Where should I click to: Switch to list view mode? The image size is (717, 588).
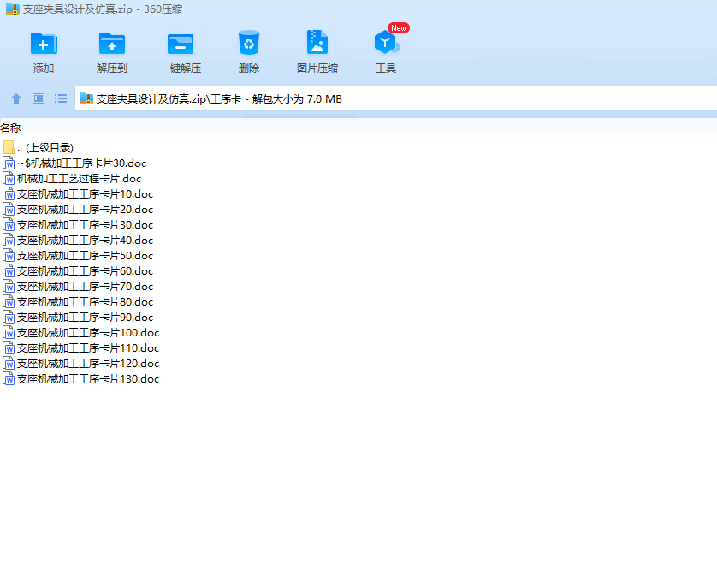[61, 98]
